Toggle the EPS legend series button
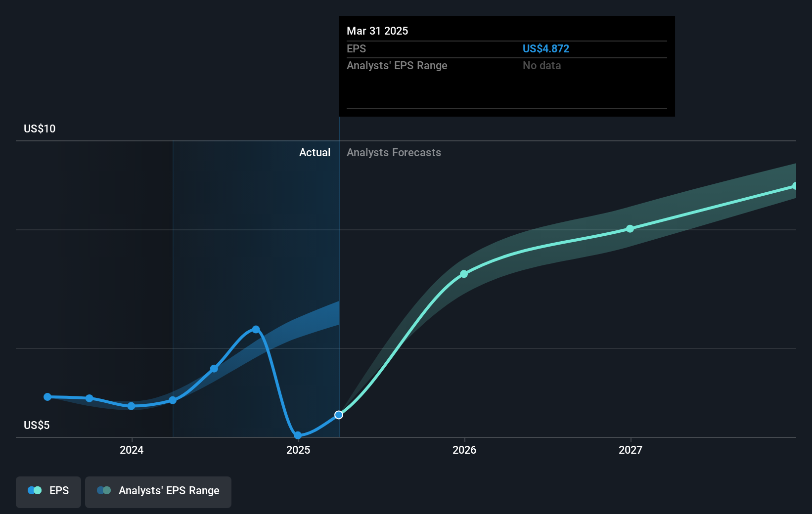Screen dimensions: 812x514 48,492
